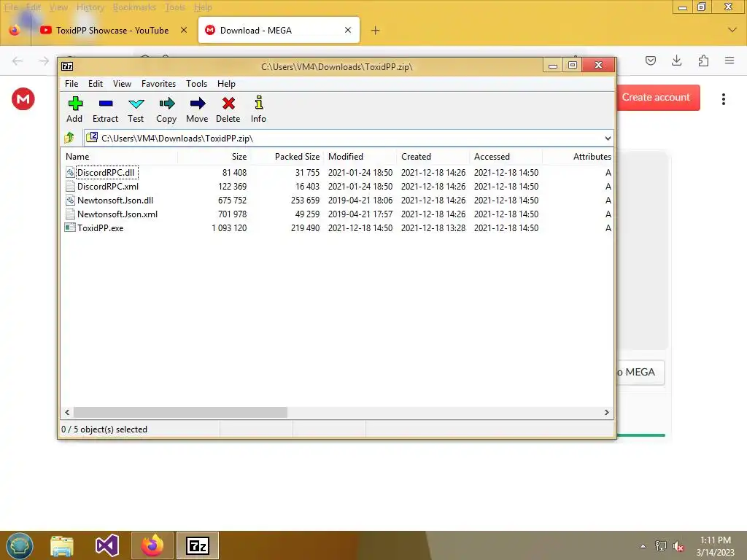
Task: Click the Newtonsoft.Json.dll file icon
Action: click(x=70, y=200)
